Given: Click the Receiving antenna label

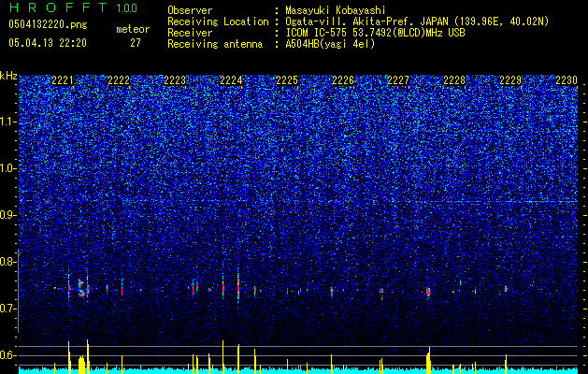Looking at the screenshot, I should point(215,44).
